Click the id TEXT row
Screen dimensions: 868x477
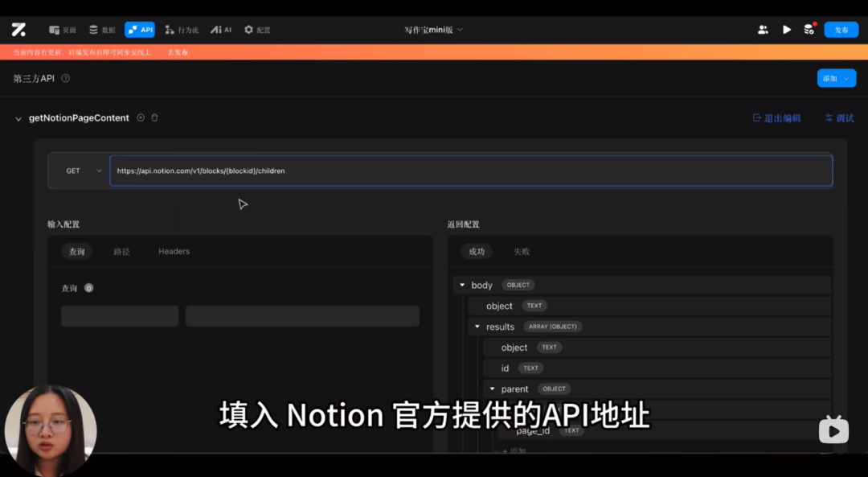point(657,368)
